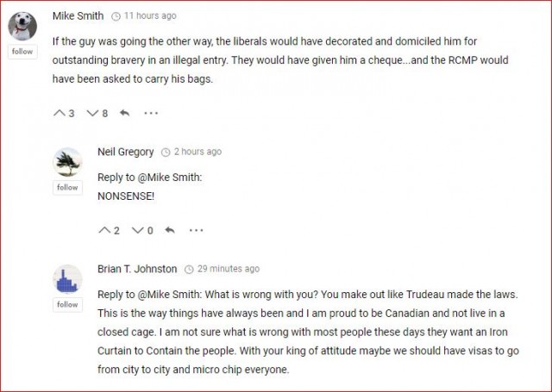Screen dimensions: 552x392
Task: Open Neil Gregory's profile name link
Action: 126,152
